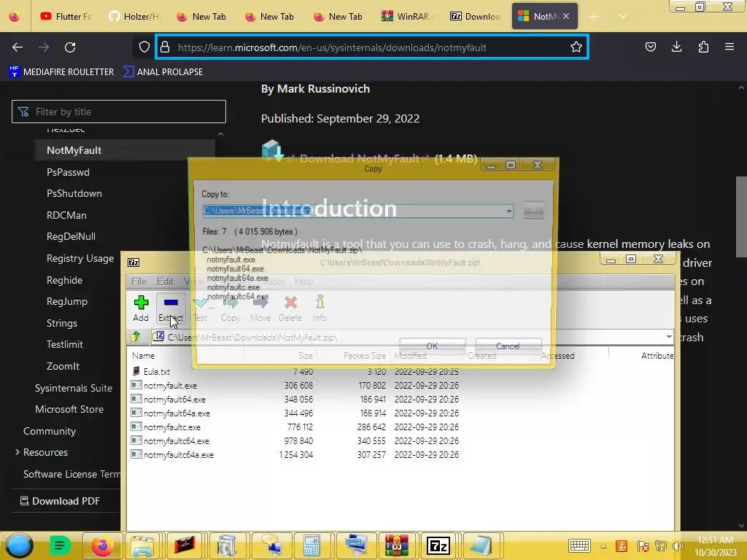Open WinRAR from the taskbar

(x=396, y=545)
